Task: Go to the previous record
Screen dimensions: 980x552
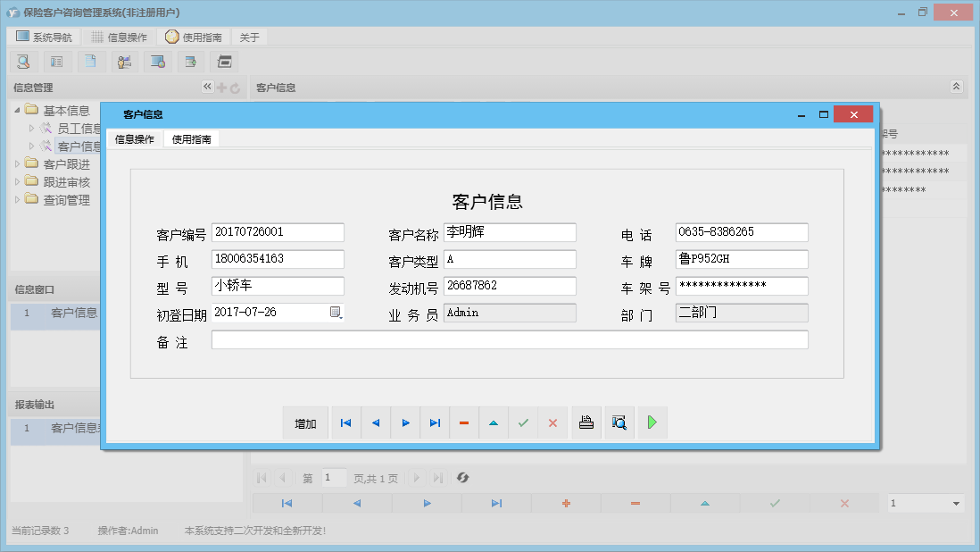Action: coord(375,422)
